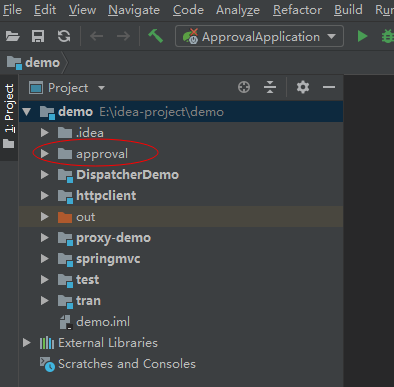The image size is (394, 387).
Task: Click the E:\idea-project\demo path text
Action: pos(162,112)
